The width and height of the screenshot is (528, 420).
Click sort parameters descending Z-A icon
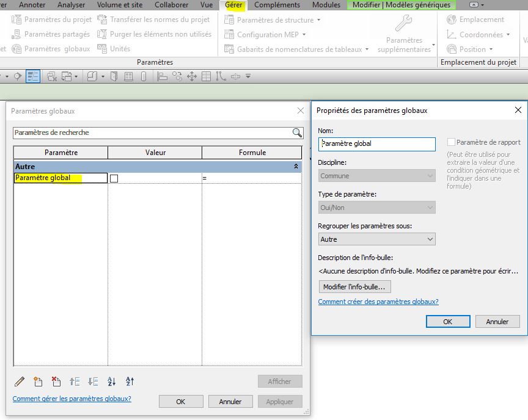[130, 382]
